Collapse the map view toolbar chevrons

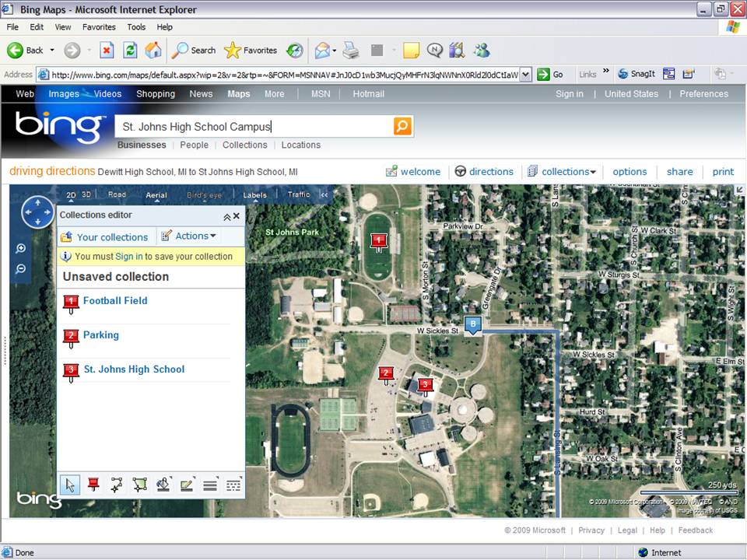pyautogui.click(x=324, y=194)
